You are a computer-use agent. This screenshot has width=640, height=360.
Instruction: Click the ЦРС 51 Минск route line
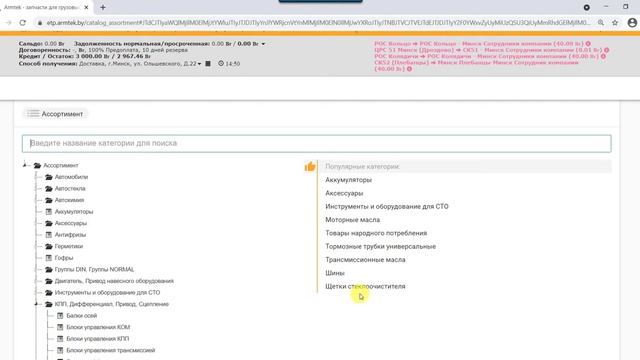point(488,50)
